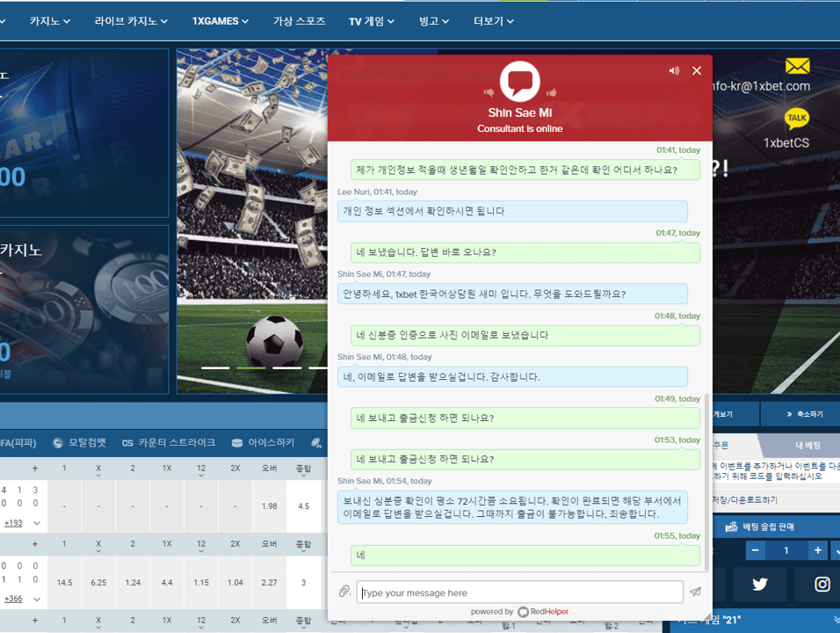Open the Twitter icon
Image resolution: width=840 pixels, height=633 pixels.
tap(760, 584)
